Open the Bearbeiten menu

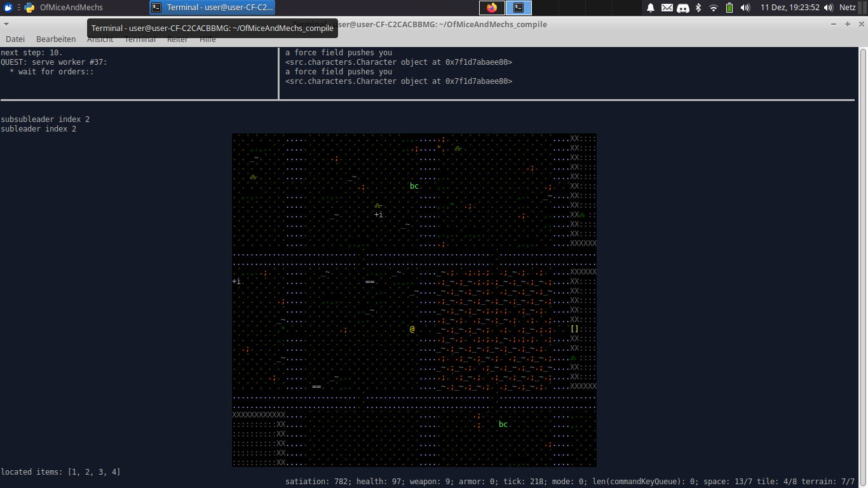(x=56, y=39)
